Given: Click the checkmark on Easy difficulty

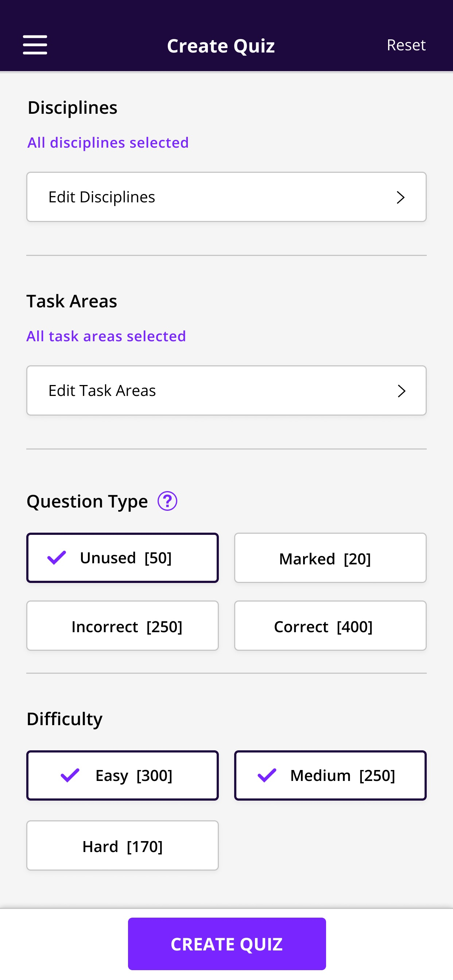Looking at the screenshot, I should coord(70,775).
